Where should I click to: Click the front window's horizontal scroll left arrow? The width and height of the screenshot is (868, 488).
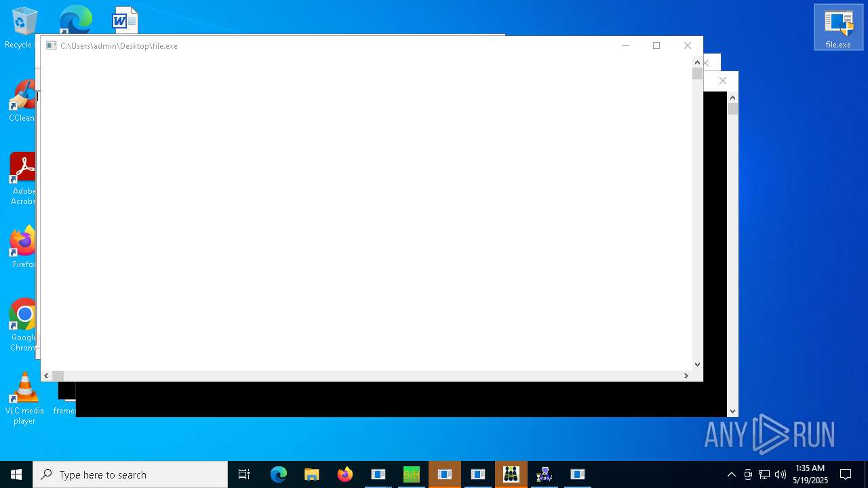[x=46, y=375]
